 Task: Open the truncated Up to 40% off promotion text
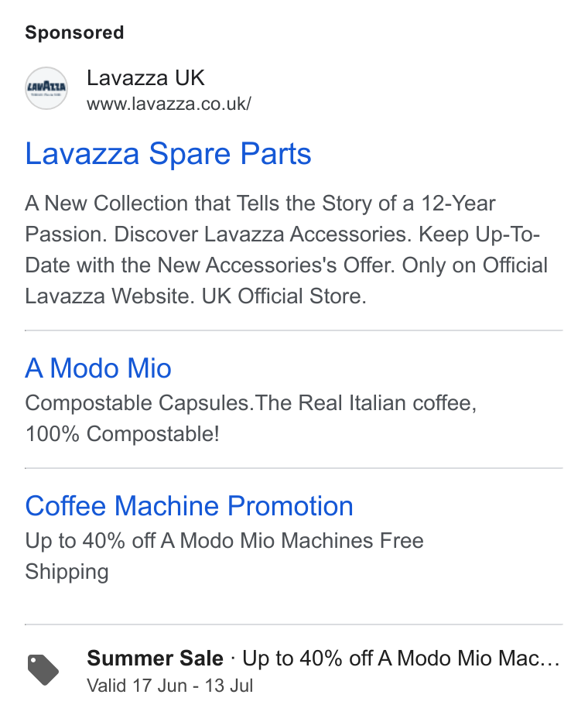[401, 658]
